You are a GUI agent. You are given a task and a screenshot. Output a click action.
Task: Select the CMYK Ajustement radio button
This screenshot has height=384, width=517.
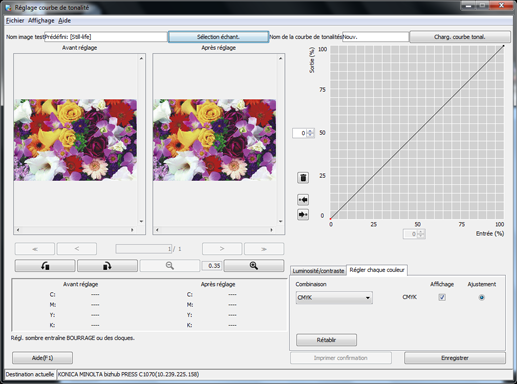coord(481,297)
